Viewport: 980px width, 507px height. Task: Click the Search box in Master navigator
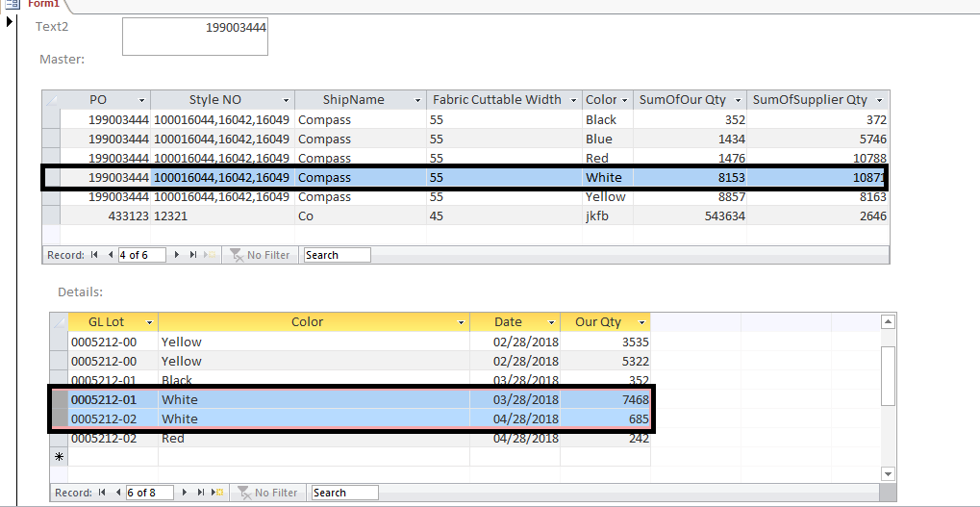click(x=337, y=255)
